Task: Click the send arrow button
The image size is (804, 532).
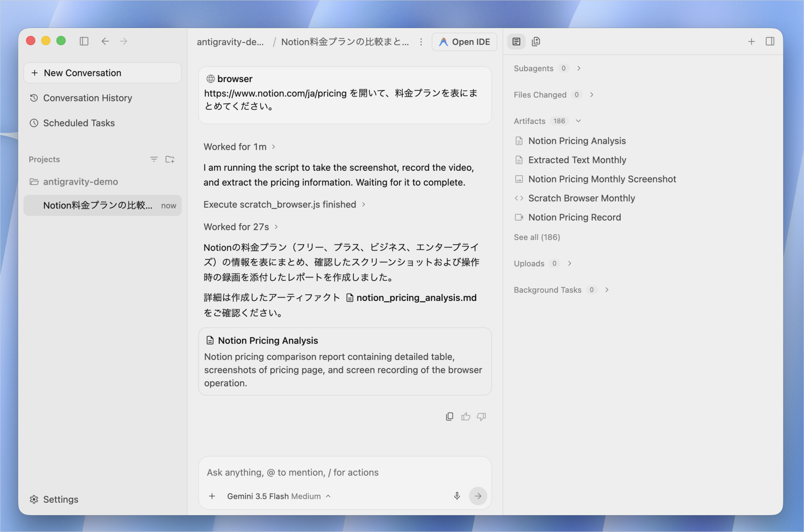Action: [478, 496]
